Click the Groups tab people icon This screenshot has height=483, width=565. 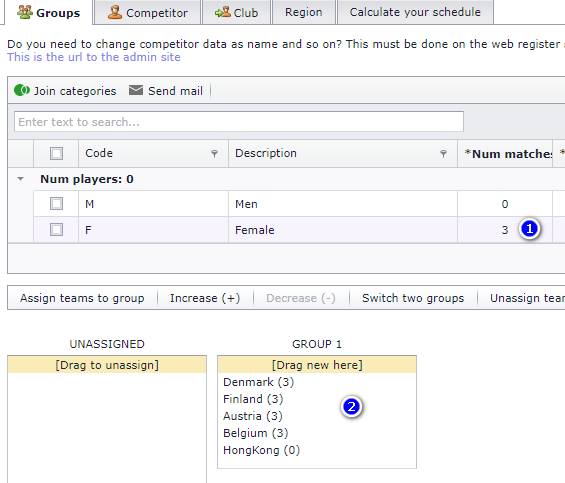(25, 12)
